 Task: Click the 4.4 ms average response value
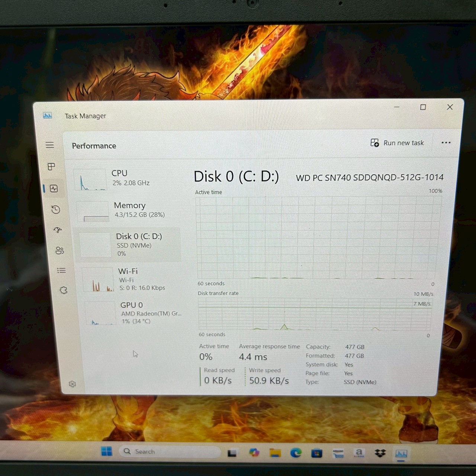pyautogui.click(x=253, y=357)
